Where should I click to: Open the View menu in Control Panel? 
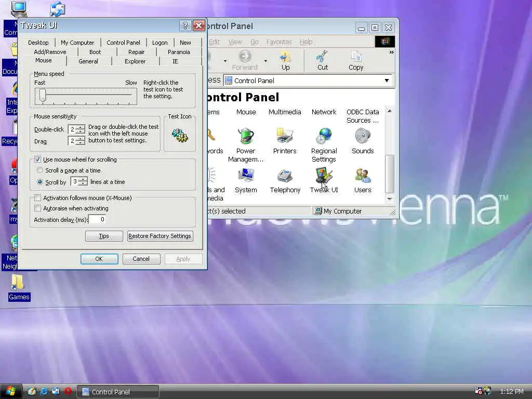(235, 42)
